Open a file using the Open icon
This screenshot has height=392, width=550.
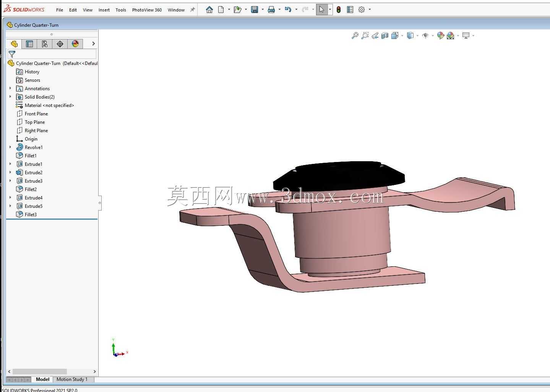tap(237, 10)
